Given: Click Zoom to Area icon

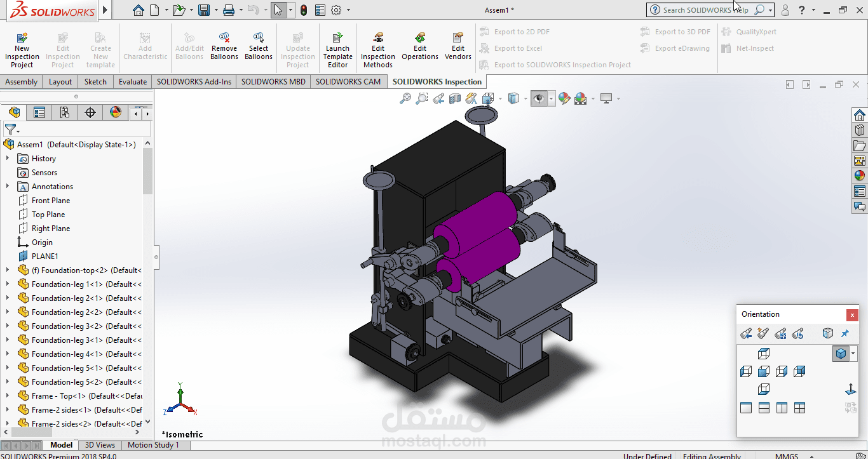Looking at the screenshot, I should click(x=422, y=98).
